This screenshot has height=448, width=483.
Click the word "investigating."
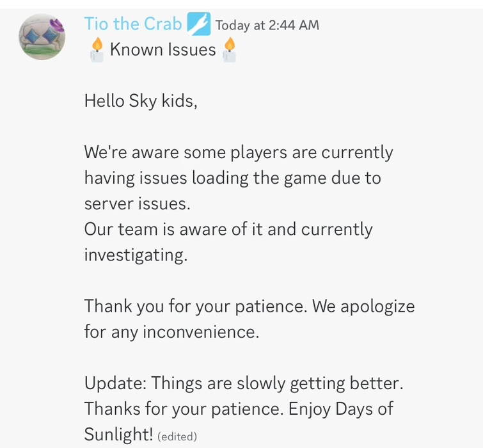pos(136,255)
